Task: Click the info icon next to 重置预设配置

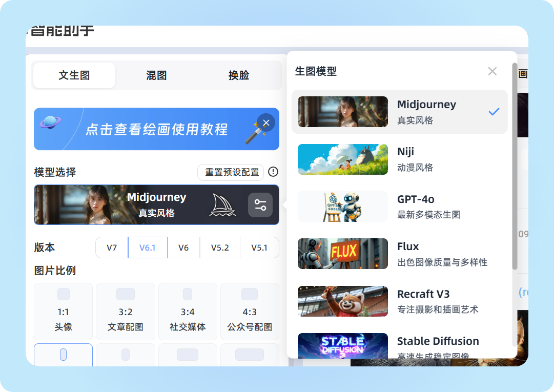Action: point(273,172)
